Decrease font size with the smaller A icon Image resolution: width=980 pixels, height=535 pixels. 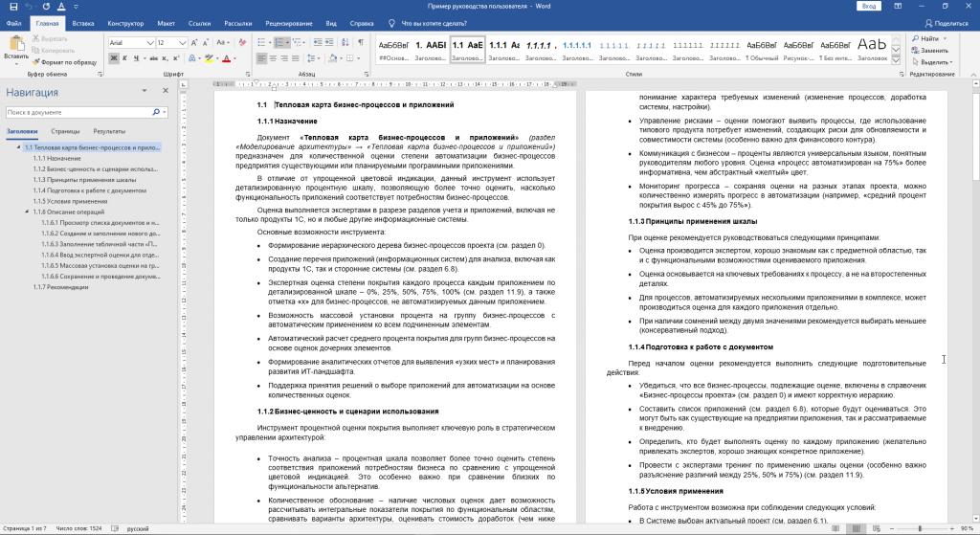pos(206,42)
